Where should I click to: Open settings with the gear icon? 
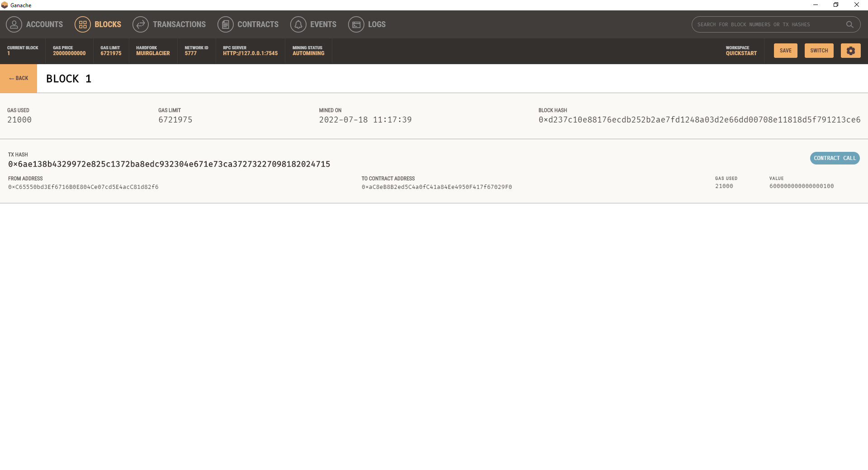pyautogui.click(x=851, y=51)
